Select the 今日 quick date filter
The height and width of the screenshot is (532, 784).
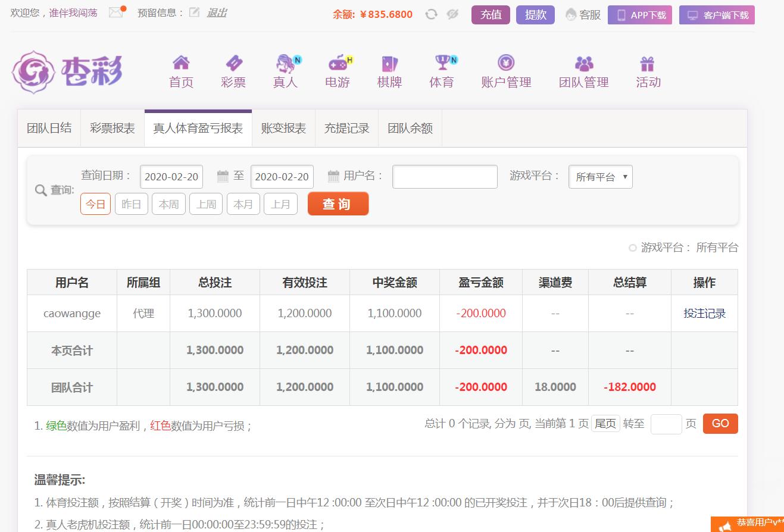(x=95, y=204)
